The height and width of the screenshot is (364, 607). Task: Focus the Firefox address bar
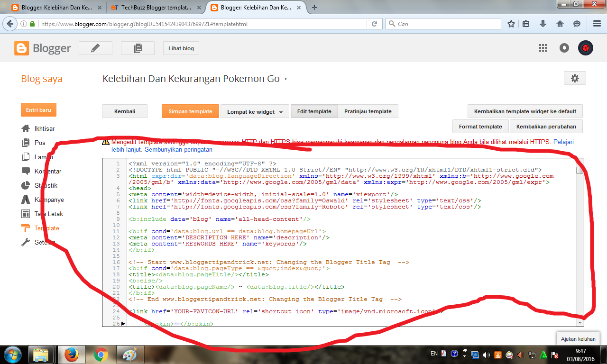click(204, 24)
